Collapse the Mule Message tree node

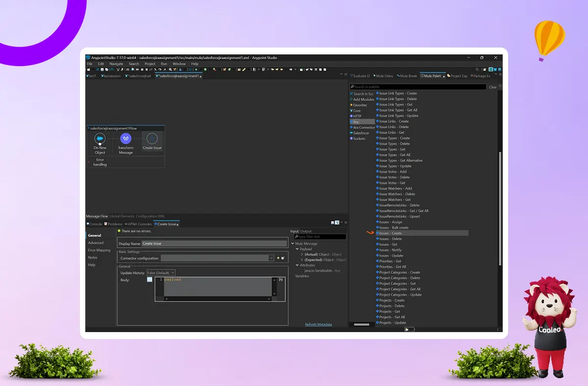click(x=293, y=243)
